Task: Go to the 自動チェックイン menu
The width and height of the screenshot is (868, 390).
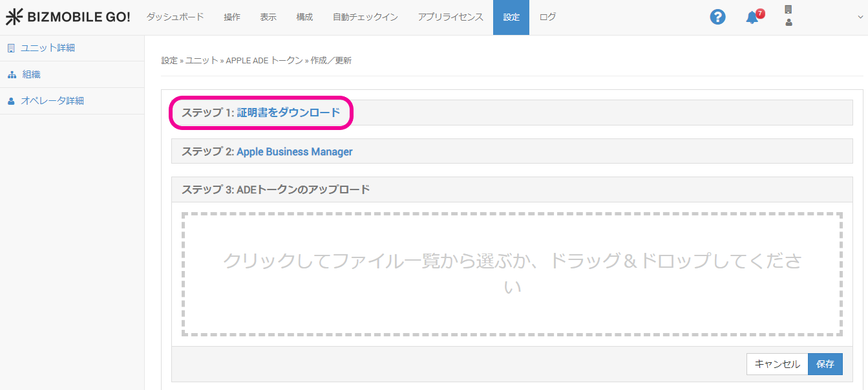Action: tap(365, 17)
